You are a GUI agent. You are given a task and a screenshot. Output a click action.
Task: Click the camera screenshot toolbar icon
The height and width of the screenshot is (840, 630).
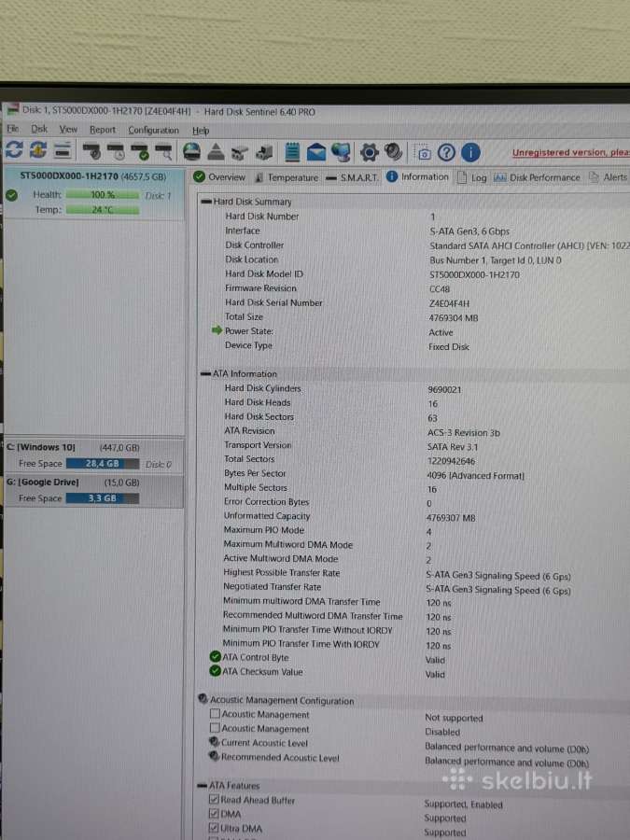[423, 153]
